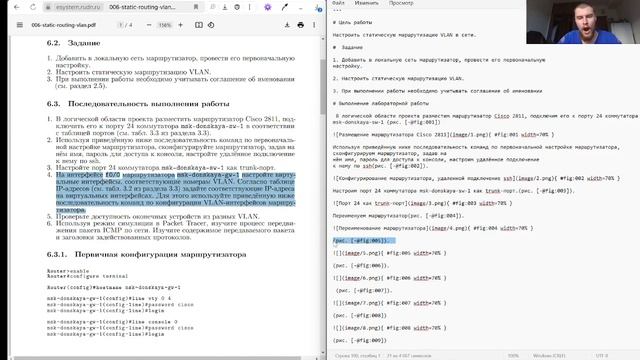Viewport: 640px width, 360px height.
Task: Toggle fit-to-page view in PDF toolbar
Action: (198, 25)
